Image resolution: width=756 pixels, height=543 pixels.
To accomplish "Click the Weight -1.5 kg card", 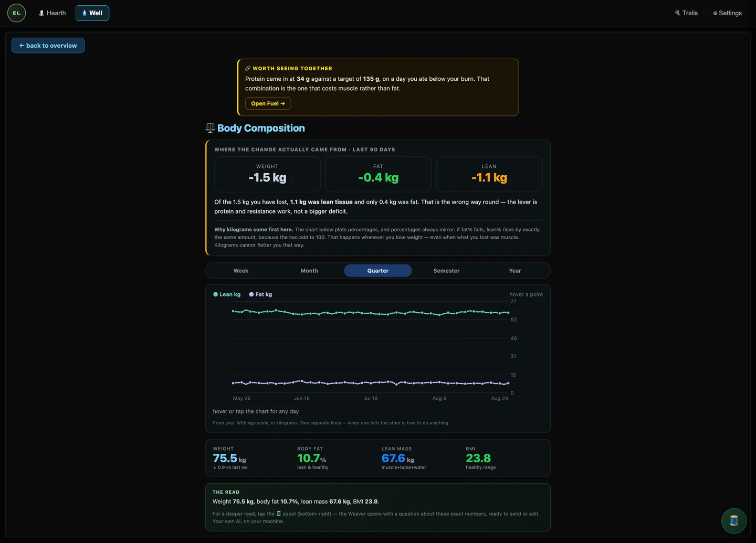I will click(267, 174).
